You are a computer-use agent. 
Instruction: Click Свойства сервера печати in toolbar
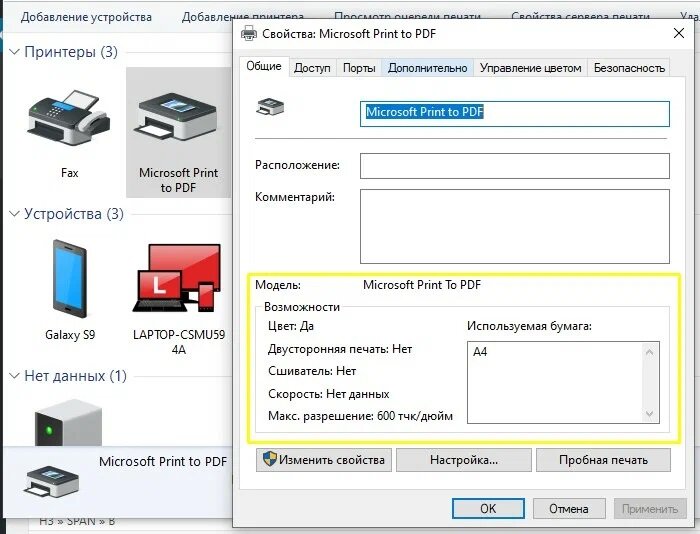point(580,17)
